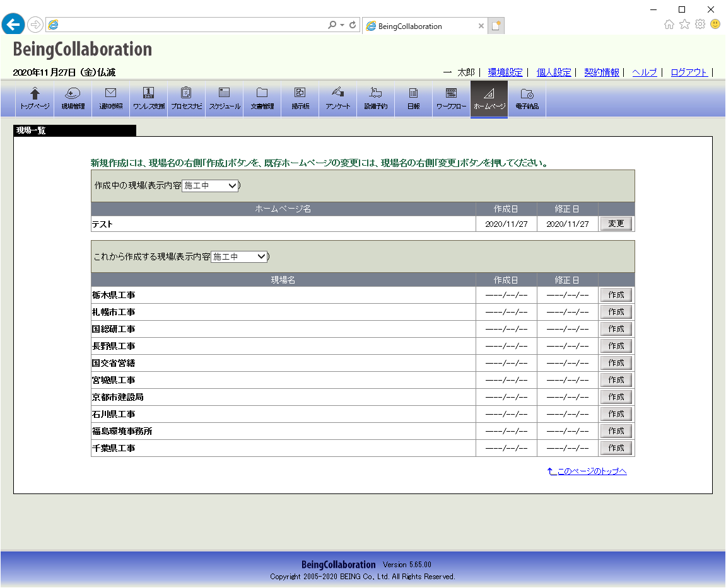726x588 pixels.
Task: Click 作成 for 札幌市工事
Action: [x=616, y=312]
